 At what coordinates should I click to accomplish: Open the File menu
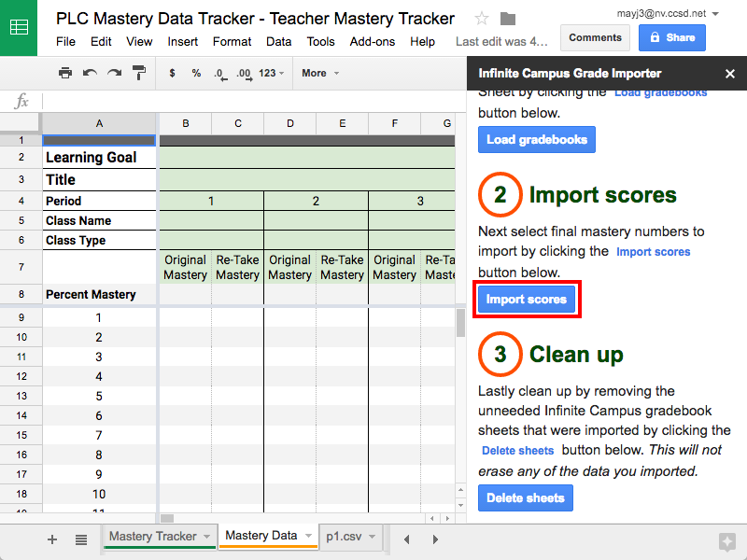(x=65, y=41)
